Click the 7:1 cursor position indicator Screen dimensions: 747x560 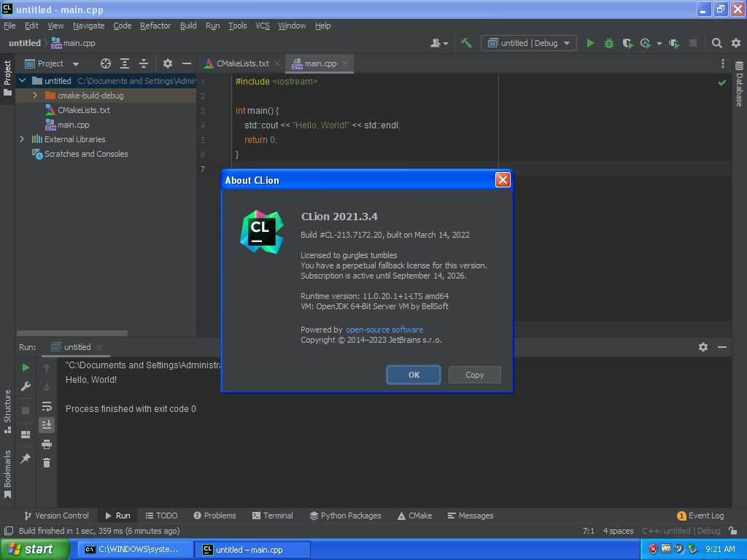click(589, 531)
